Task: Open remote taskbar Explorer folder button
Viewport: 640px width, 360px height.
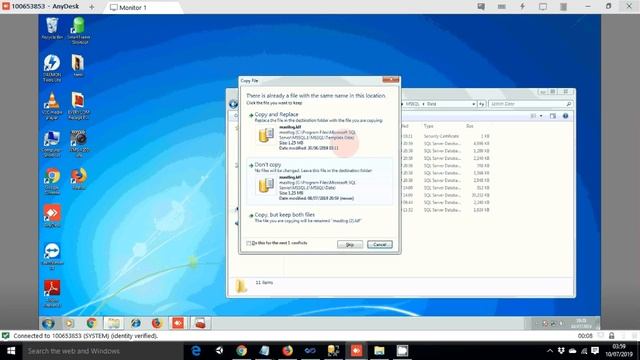Action: click(x=113, y=324)
